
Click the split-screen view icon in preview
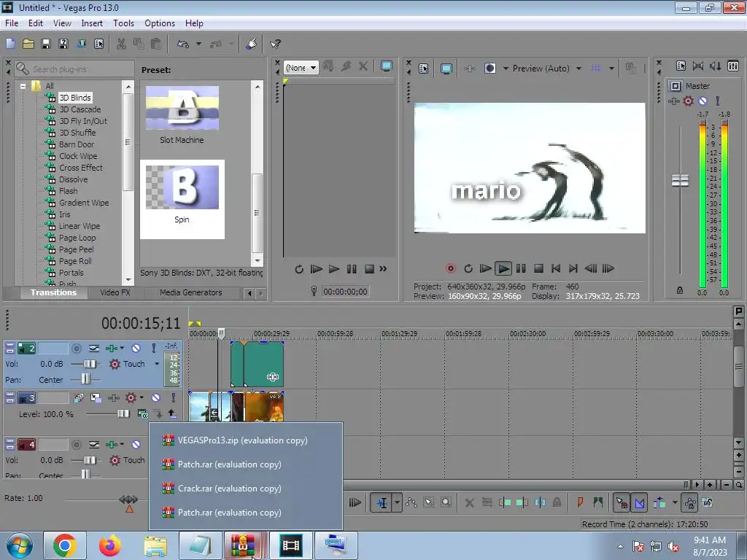pyautogui.click(x=489, y=69)
